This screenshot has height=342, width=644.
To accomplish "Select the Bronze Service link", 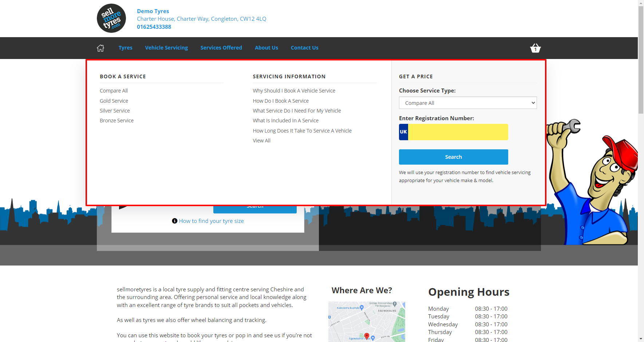I will tap(116, 120).
